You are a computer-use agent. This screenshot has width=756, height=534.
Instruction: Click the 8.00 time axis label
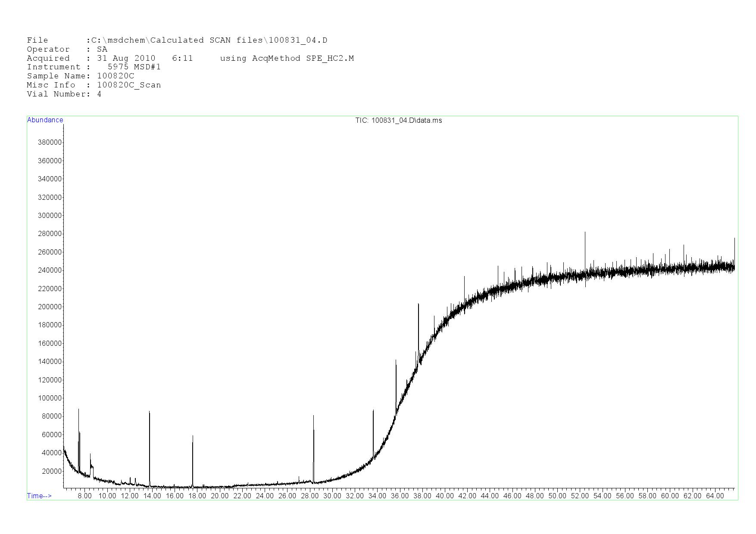coord(84,496)
